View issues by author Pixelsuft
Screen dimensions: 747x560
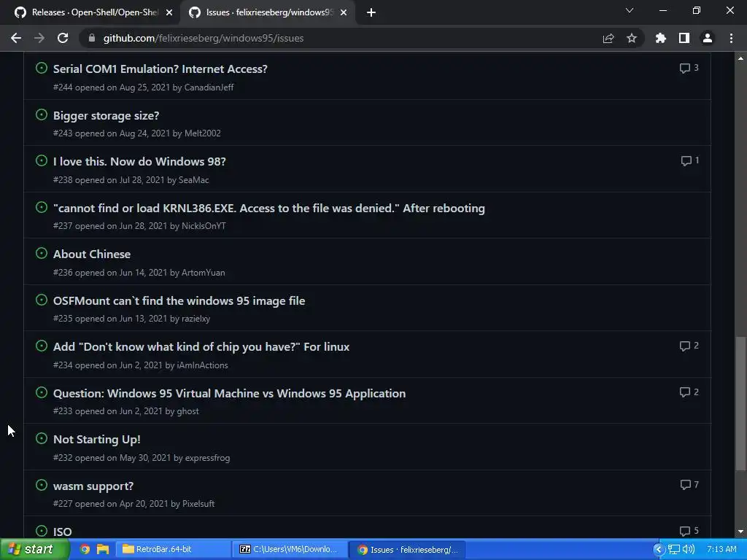pyautogui.click(x=198, y=505)
